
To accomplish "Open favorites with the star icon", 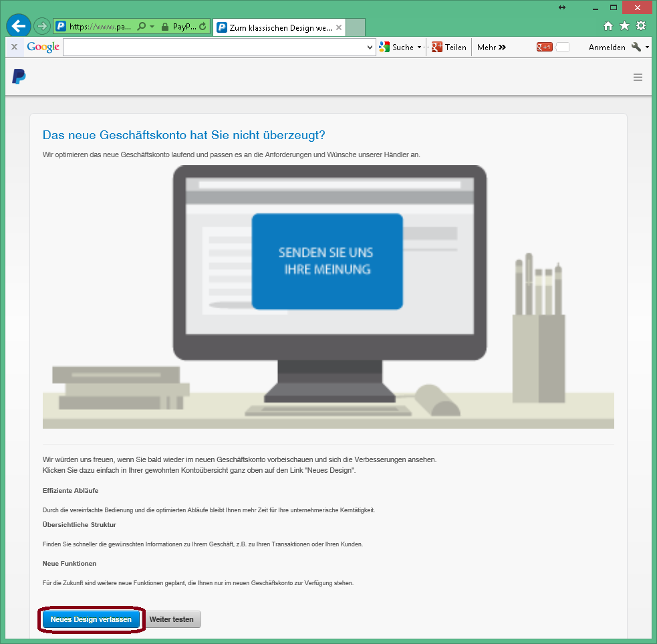I will [624, 26].
